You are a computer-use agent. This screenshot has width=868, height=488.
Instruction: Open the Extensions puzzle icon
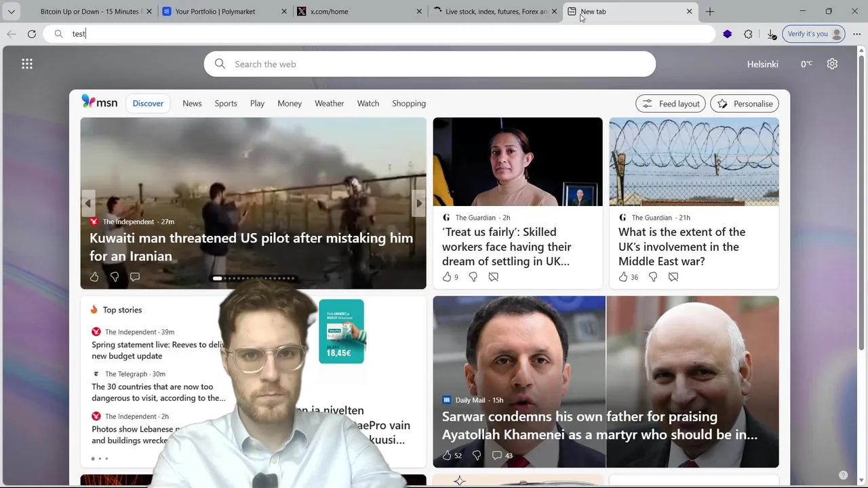tap(749, 34)
